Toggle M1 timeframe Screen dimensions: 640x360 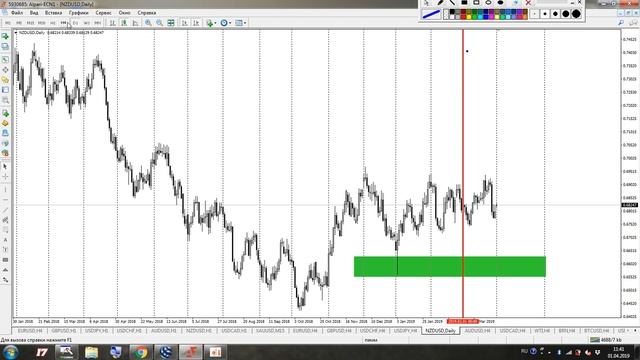coord(8,23)
